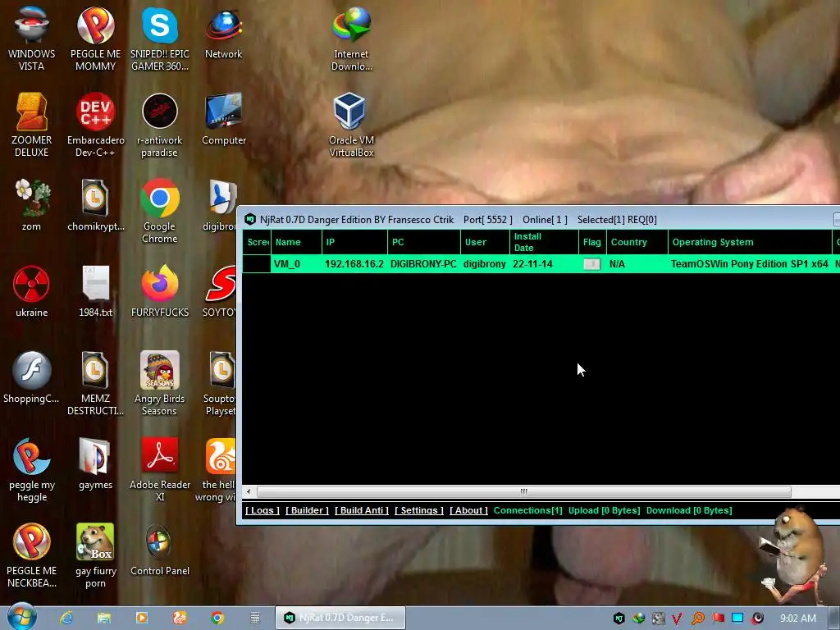Open the NjRat About tab
The height and width of the screenshot is (630, 840).
pyautogui.click(x=468, y=510)
